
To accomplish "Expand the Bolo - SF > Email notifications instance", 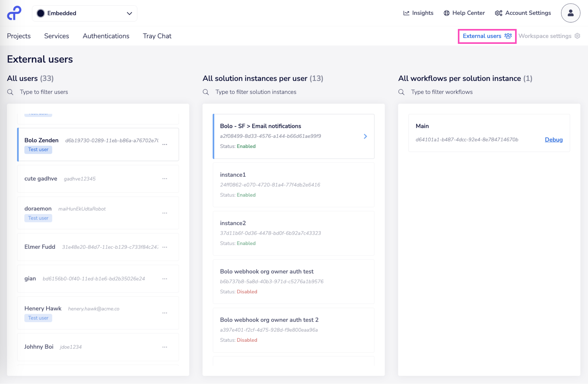I will [365, 136].
